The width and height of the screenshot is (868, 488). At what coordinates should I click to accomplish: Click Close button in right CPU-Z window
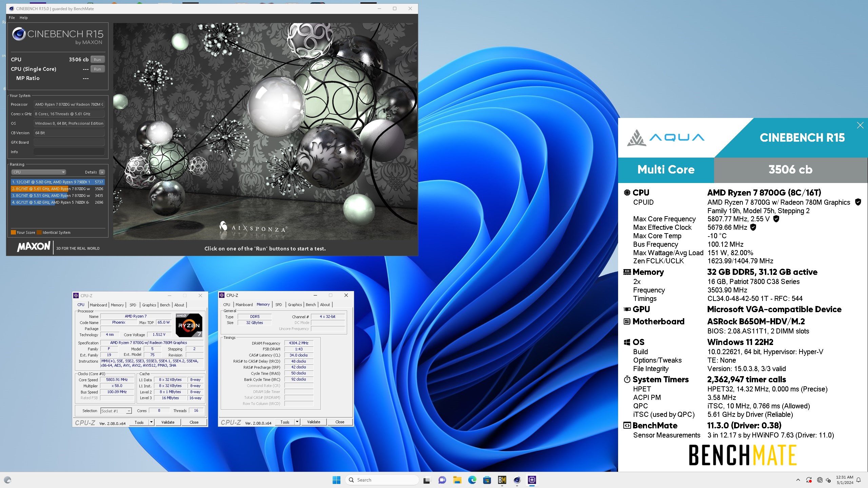tap(340, 422)
